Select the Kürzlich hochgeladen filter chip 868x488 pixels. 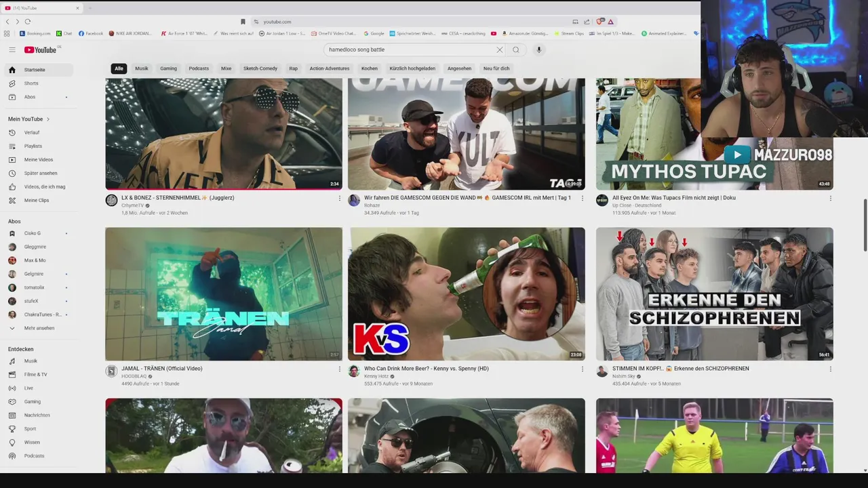pyautogui.click(x=412, y=68)
